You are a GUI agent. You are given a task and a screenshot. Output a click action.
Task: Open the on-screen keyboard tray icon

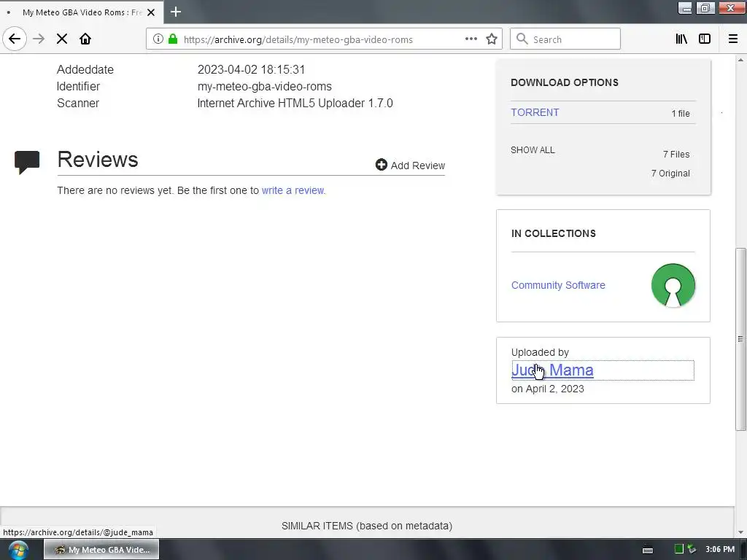click(x=648, y=550)
